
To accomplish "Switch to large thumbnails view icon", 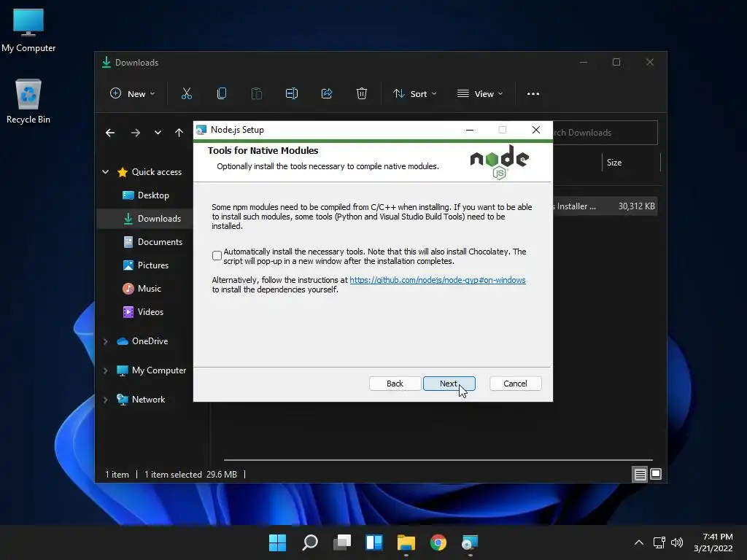I will click(656, 474).
